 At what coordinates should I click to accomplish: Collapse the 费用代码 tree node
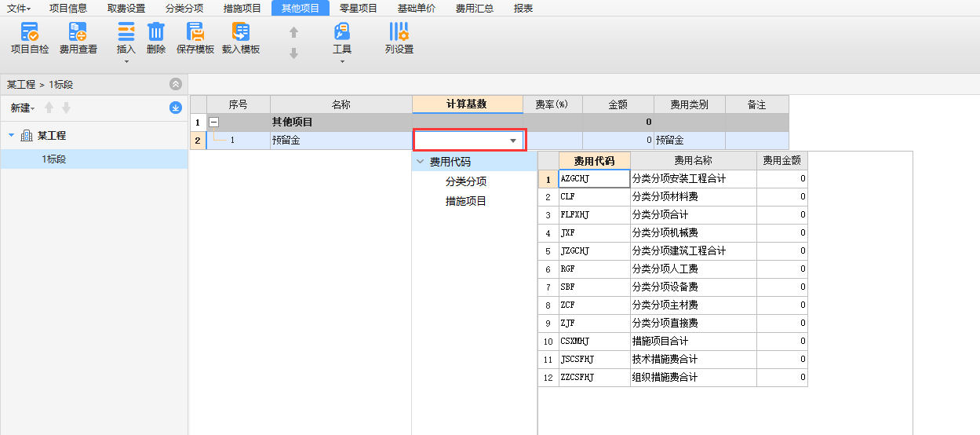click(x=420, y=162)
